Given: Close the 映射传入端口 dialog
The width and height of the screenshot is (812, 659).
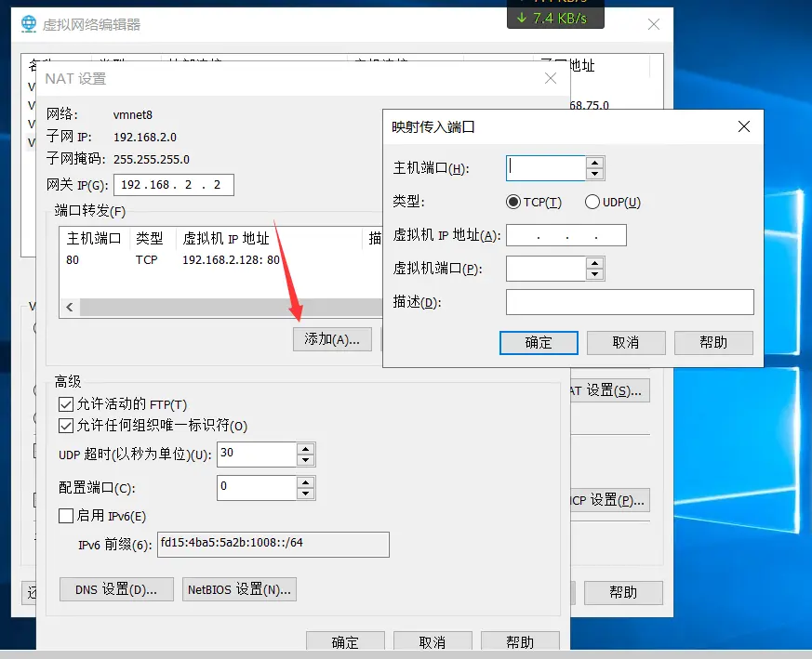Looking at the screenshot, I should click(744, 126).
